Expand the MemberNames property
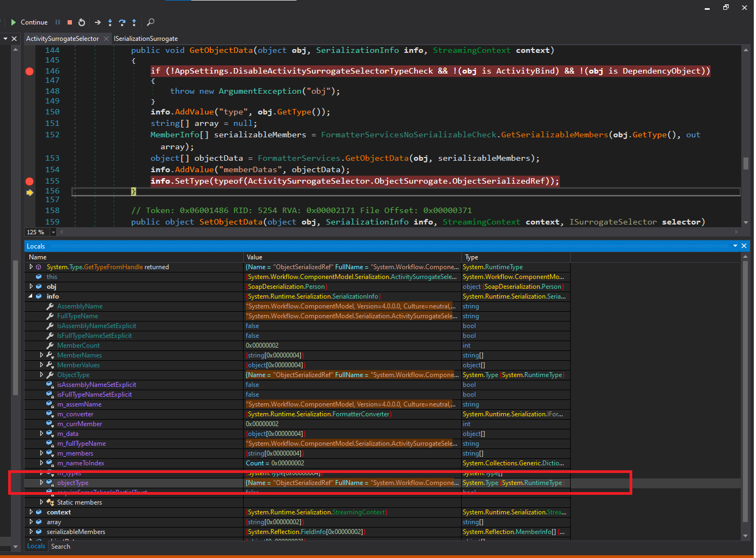This screenshot has height=558, width=756. pyautogui.click(x=41, y=355)
